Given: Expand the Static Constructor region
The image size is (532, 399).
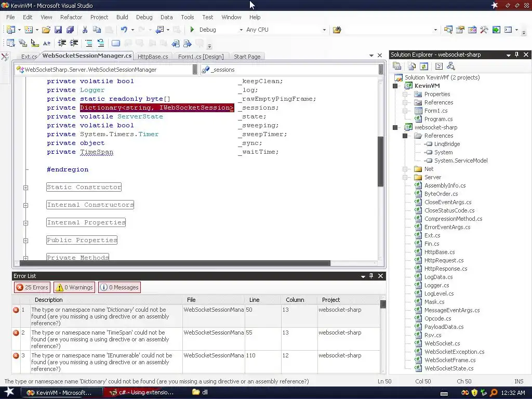Looking at the screenshot, I should 26,188.
